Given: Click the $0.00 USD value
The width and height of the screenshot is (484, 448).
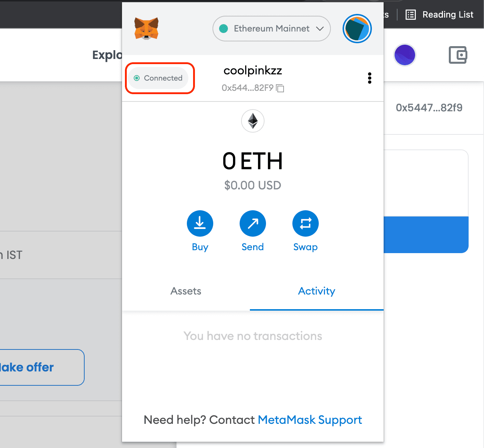Looking at the screenshot, I should coord(253,185).
